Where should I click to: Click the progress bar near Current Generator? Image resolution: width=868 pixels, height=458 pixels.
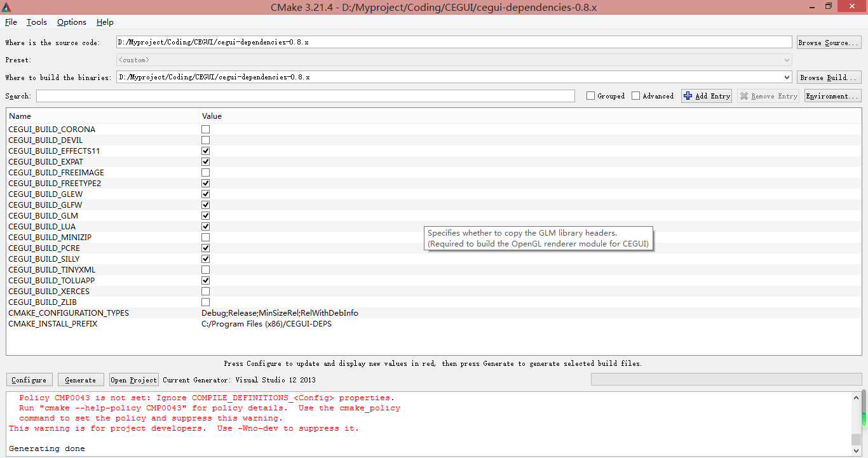pyautogui.click(x=728, y=379)
